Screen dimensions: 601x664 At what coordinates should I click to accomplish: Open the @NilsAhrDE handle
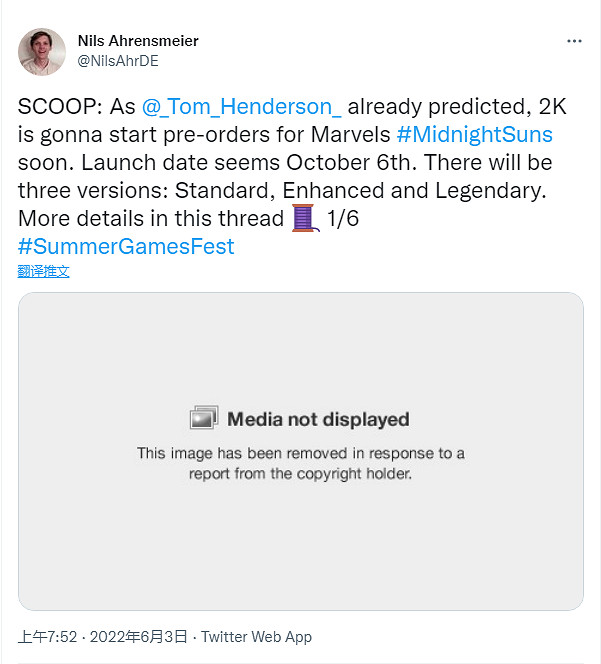(118, 60)
